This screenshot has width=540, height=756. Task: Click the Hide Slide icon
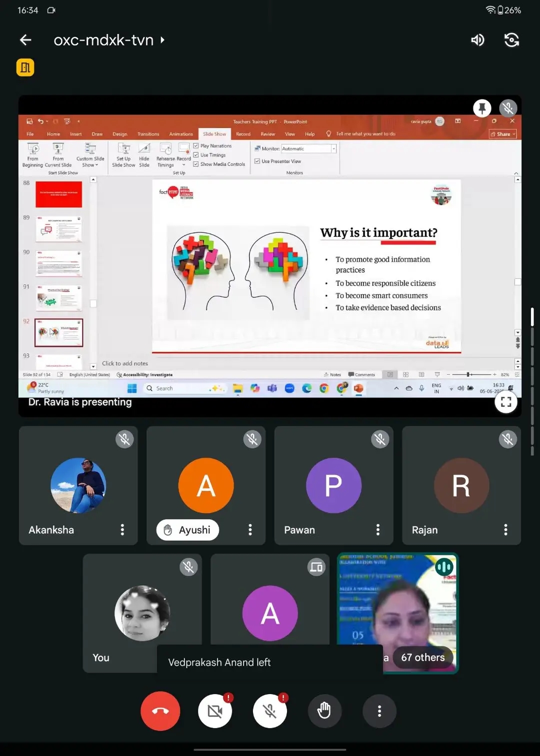tap(144, 155)
